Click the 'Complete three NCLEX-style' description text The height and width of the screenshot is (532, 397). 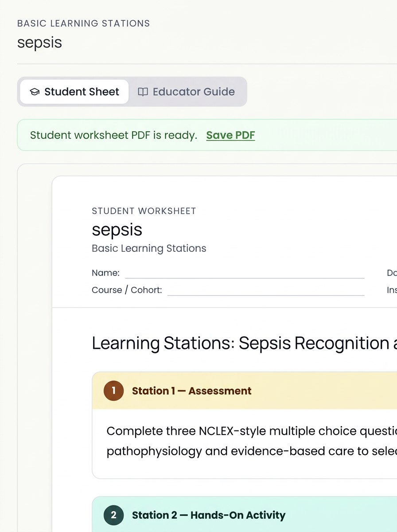pyautogui.click(x=252, y=441)
